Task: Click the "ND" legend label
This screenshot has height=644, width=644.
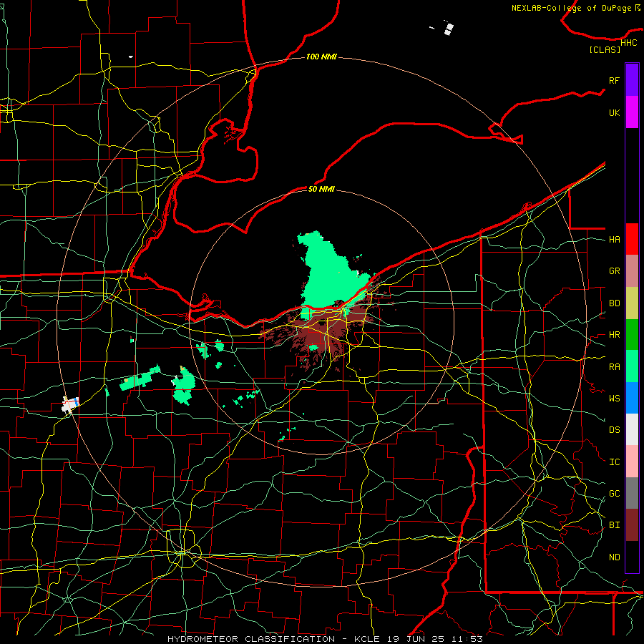Action: pyautogui.click(x=614, y=557)
